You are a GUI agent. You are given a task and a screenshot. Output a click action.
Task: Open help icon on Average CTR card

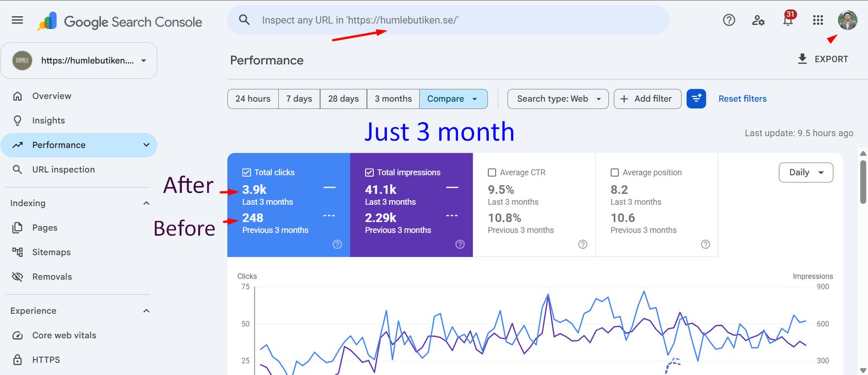pos(583,244)
